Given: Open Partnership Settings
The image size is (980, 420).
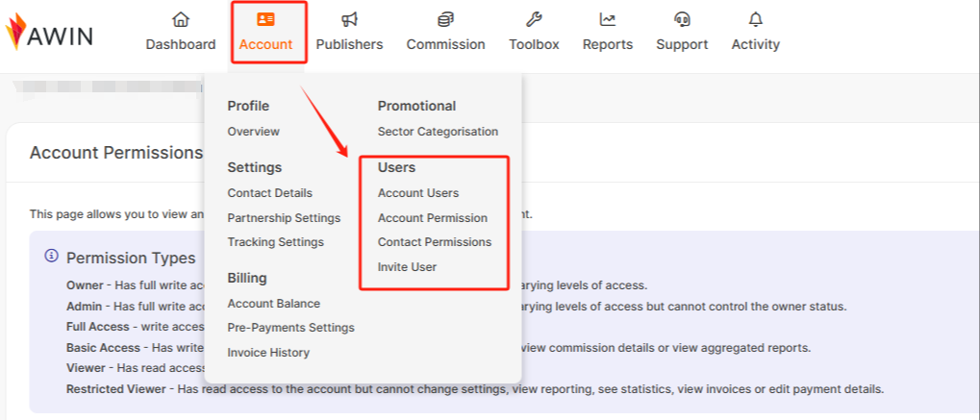Looking at the screenshot, I should pos(284,218).
